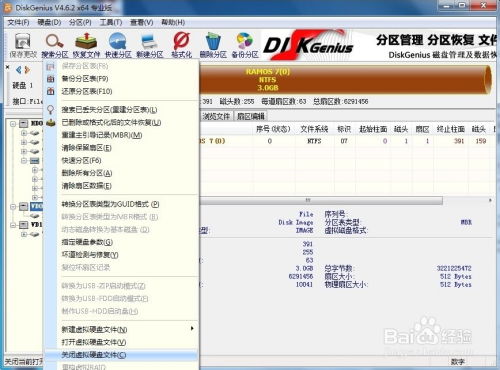Open the 文件(F) menu
Viewport: 500px width, 370px height.
(x=18, y=22)
